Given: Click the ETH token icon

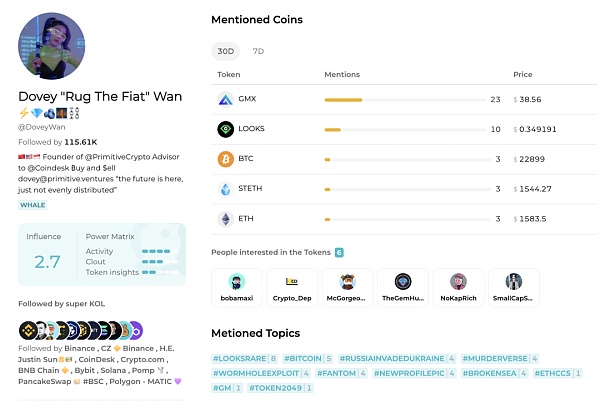Looking at the screenshot, I should point(225,219).
